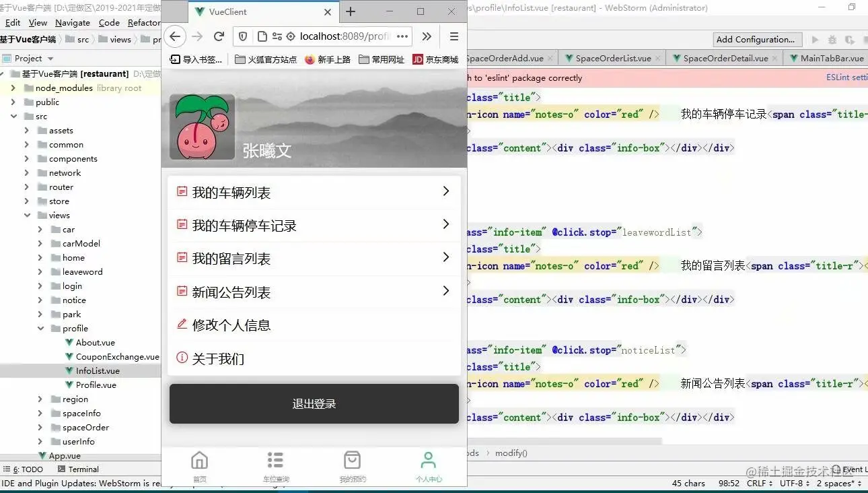Expand the carModel folder
Viewport: 868px width, 493px height.
click(x=40, y=244)
